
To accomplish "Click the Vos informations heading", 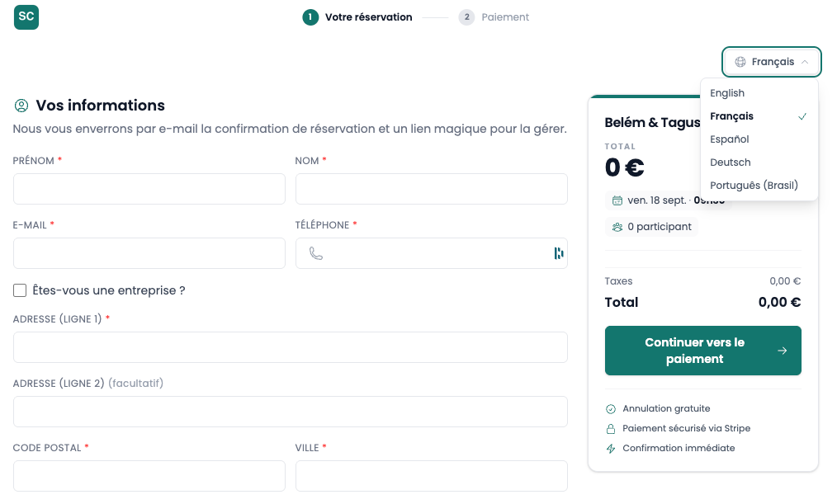I will pos(101,106).
